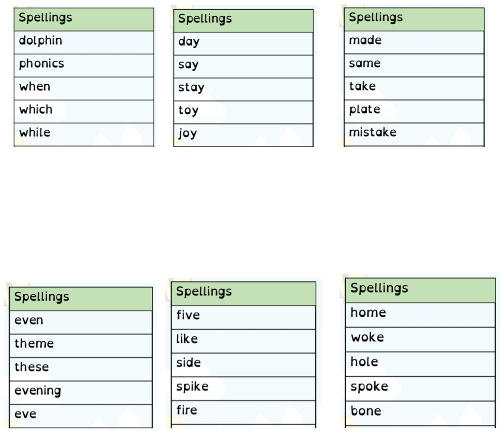
Task: Click the 'bone' table row
Action: coord(420,414)
